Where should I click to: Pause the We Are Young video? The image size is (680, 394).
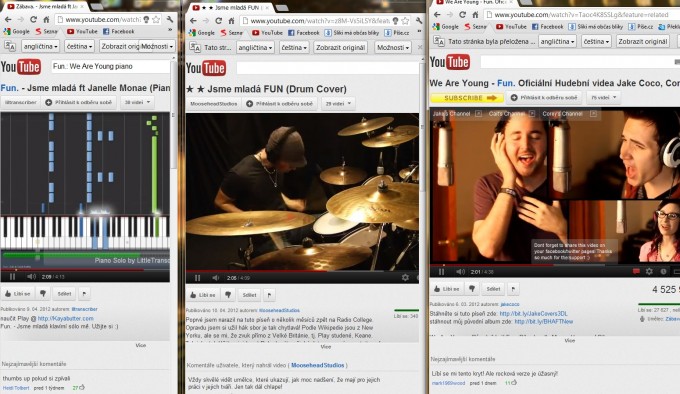coord(441,272)
